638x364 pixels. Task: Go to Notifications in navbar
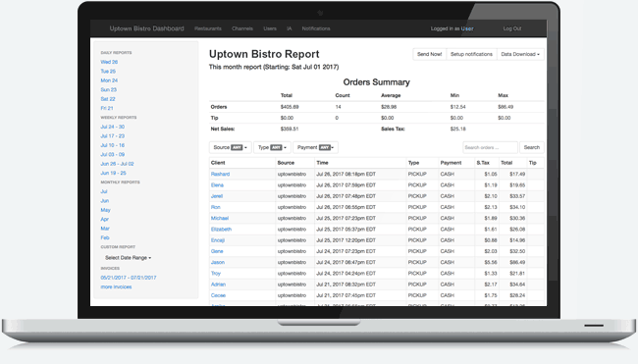[x=316, y=28]
